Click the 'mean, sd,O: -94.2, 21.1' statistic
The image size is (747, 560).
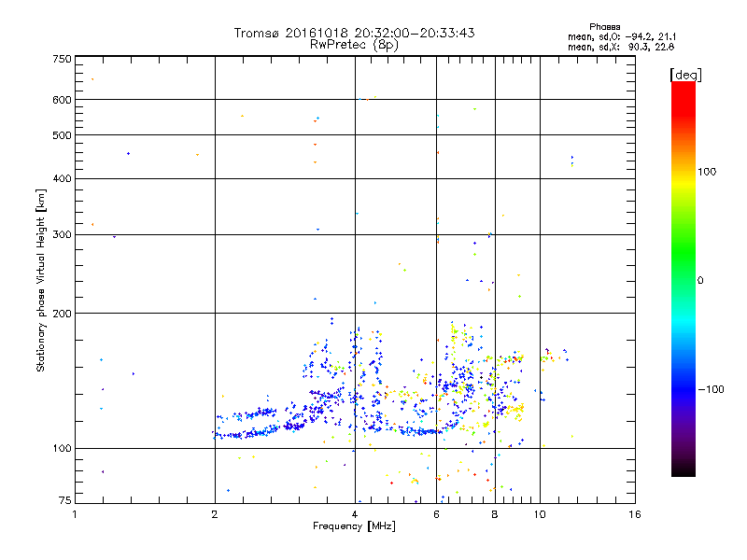point(622,37)
